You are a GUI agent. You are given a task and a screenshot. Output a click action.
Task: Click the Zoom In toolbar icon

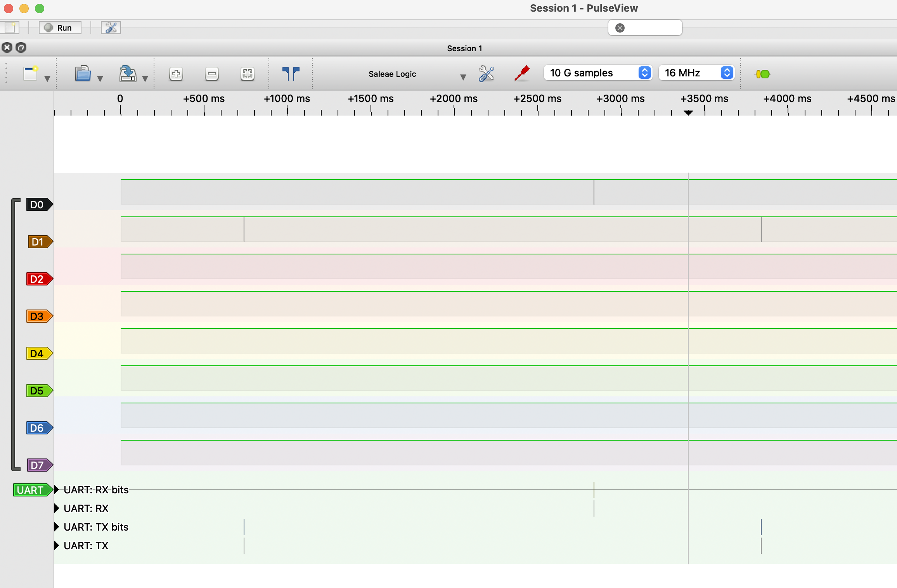176,74
